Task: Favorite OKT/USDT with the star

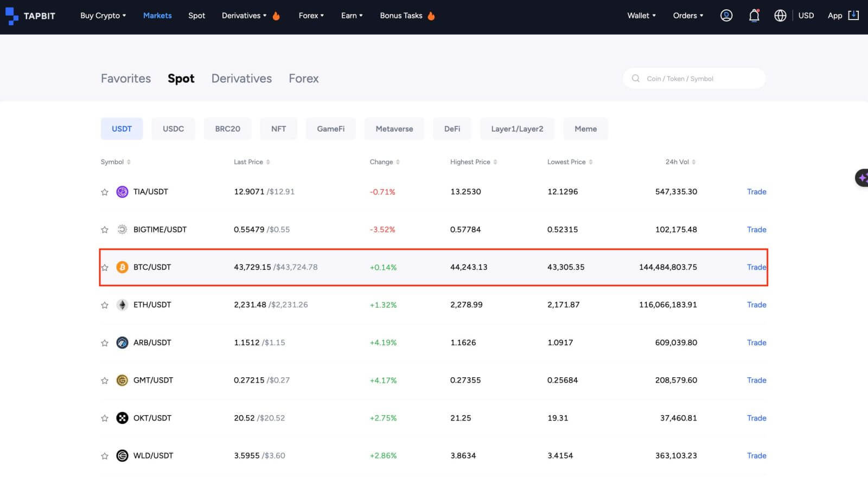Action: [105, 418]
